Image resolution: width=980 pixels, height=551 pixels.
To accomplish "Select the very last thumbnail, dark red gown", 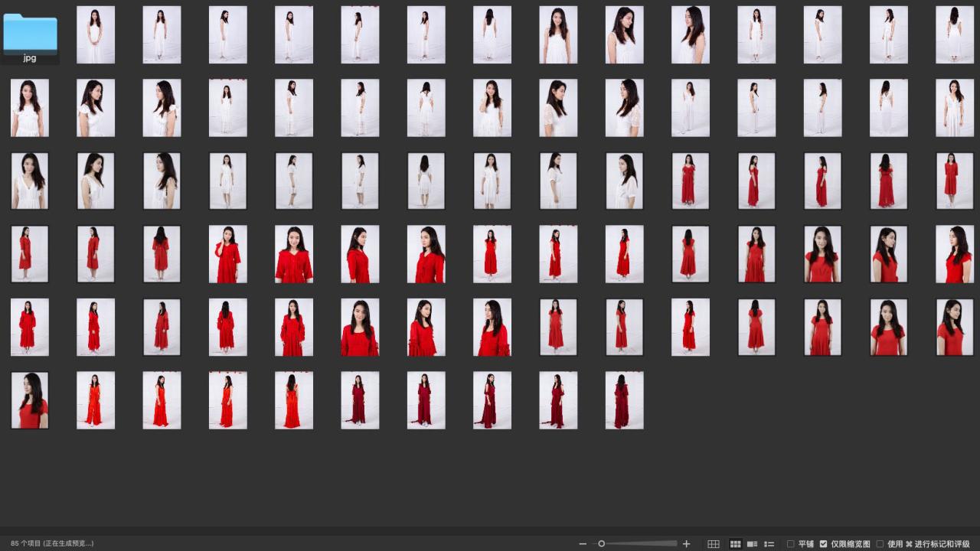I will click(624, 400).
